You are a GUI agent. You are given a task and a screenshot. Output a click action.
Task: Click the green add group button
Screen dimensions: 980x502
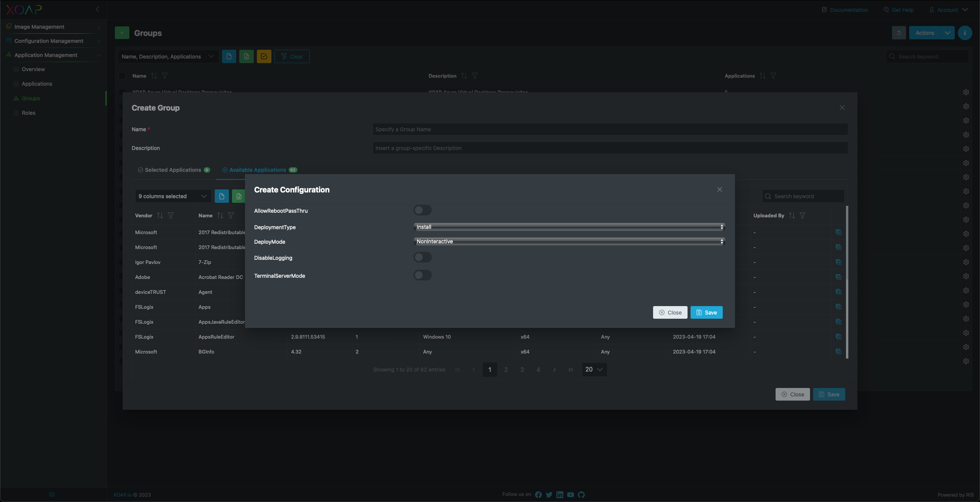click(122, 33)
